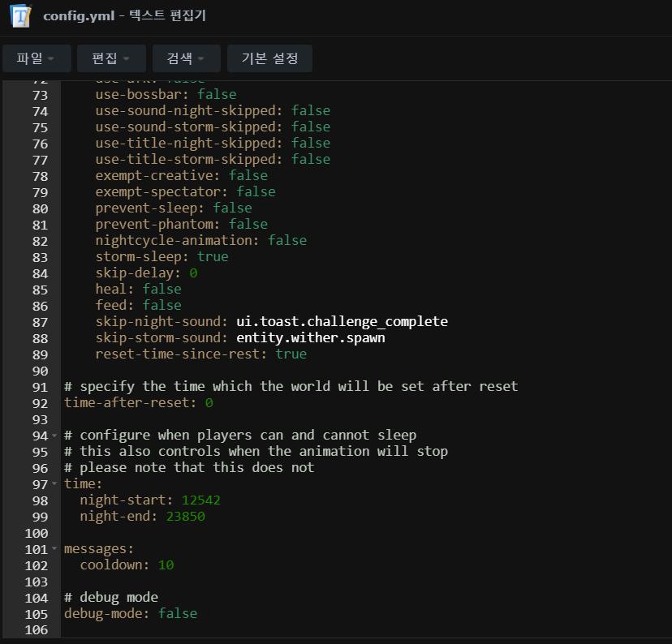Click the text editor app icon
This screenshot has width=672, height=644.
(x=21, y=17)
